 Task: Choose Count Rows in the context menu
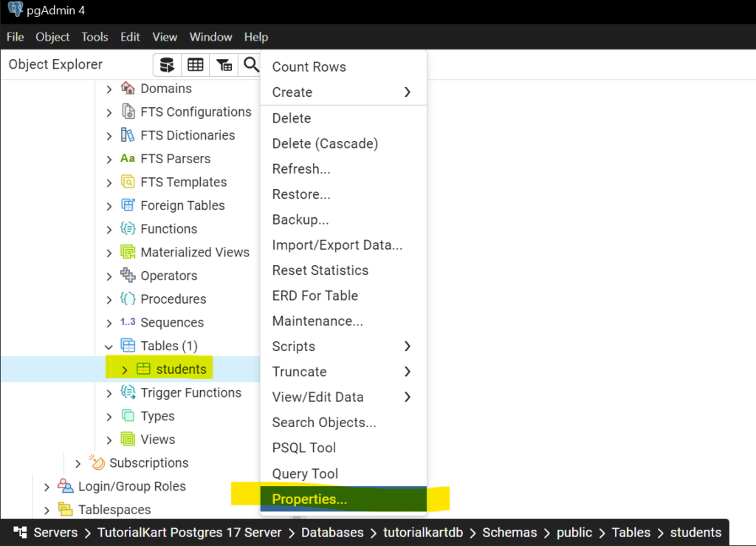coord(343,66)
